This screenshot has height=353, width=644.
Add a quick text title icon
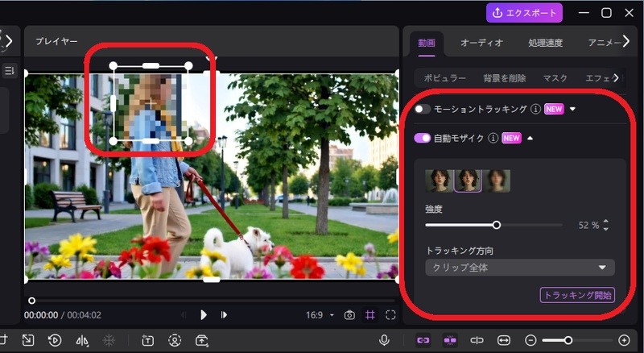pos(147,340)
